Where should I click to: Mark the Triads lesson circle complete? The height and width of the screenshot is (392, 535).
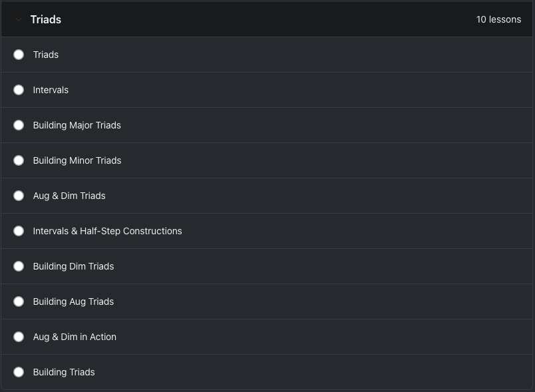(19, 55)
